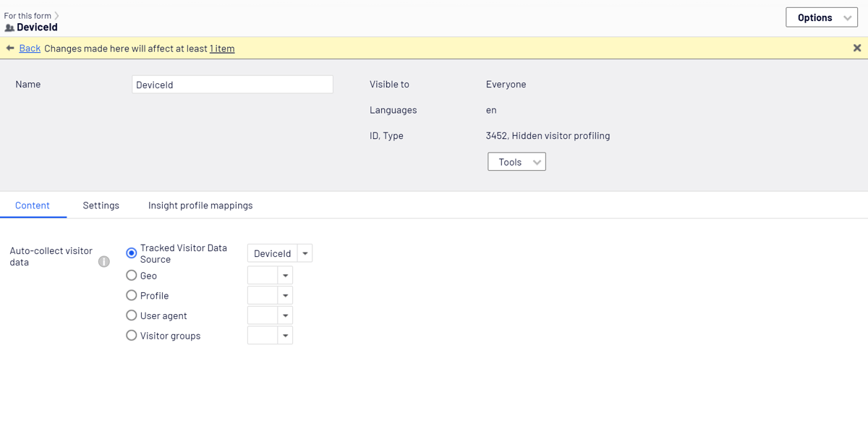Click the chevron next to For this form
Screen dimensions: 868x437
tap(56, 15)
